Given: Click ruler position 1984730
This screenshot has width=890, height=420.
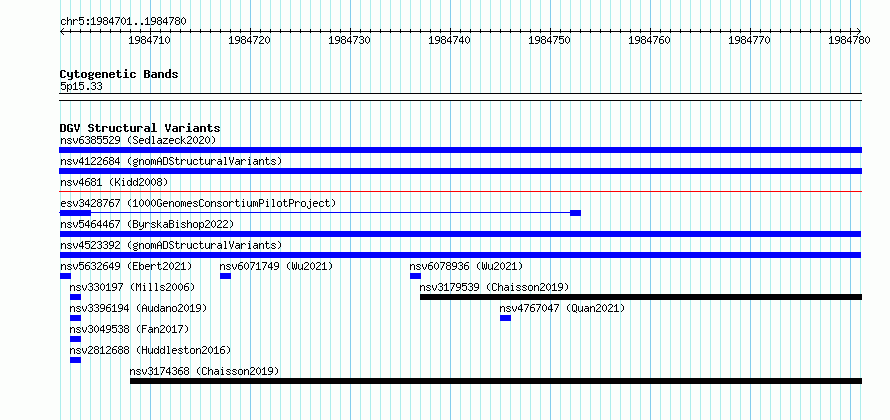Looking at the screenshot, I should [350, 40].
